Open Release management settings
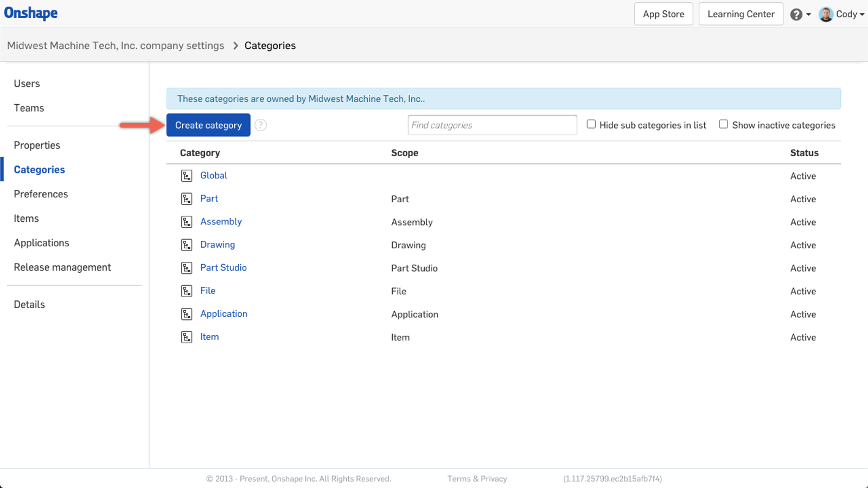The image size is (868, 488). pyautogui.click(x=62, y=267)
